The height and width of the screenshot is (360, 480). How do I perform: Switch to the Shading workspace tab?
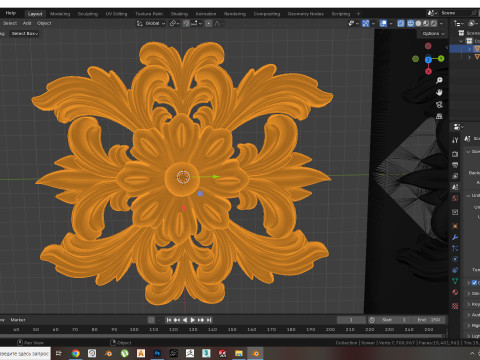(x=179, y=14)
